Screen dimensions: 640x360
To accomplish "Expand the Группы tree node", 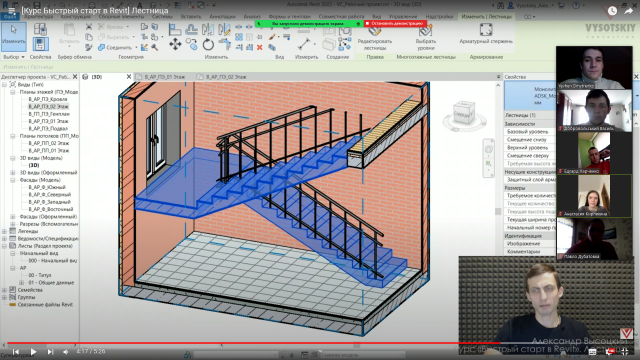I will [x=4, y=298].
